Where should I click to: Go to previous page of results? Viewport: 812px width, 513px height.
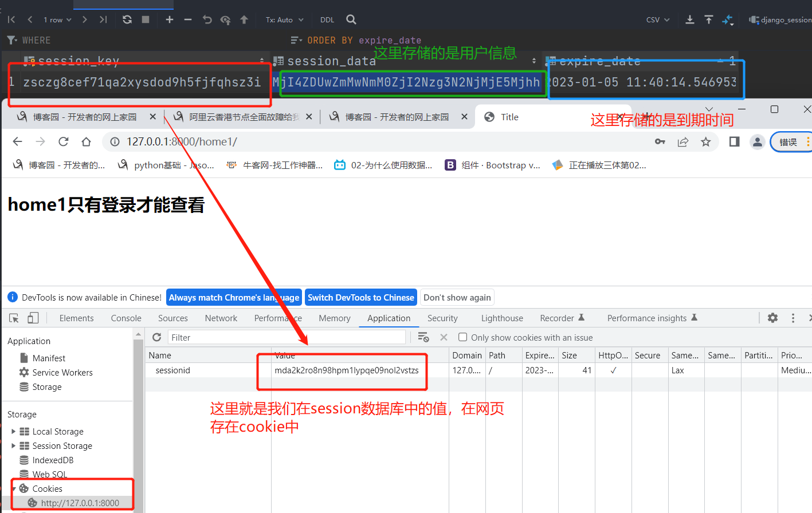coord(30,19)
